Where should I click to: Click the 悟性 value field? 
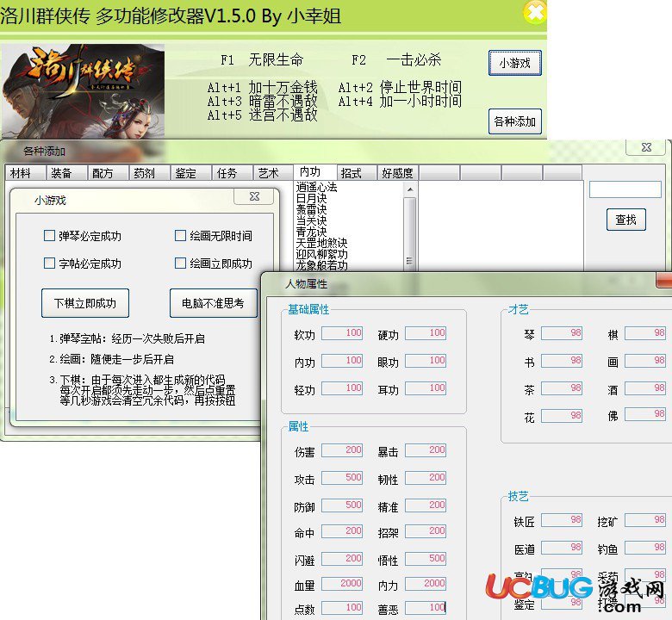[x=426, y=558]
